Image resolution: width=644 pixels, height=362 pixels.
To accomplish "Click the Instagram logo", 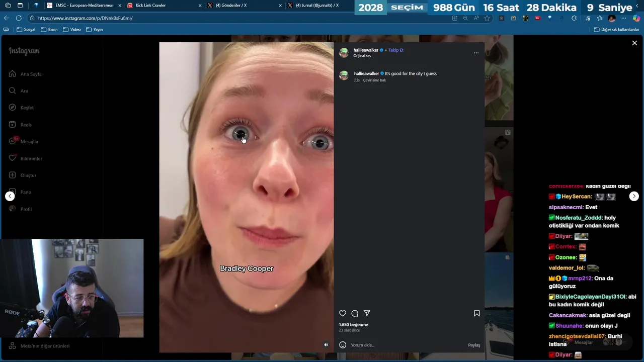I will [24, 51].
